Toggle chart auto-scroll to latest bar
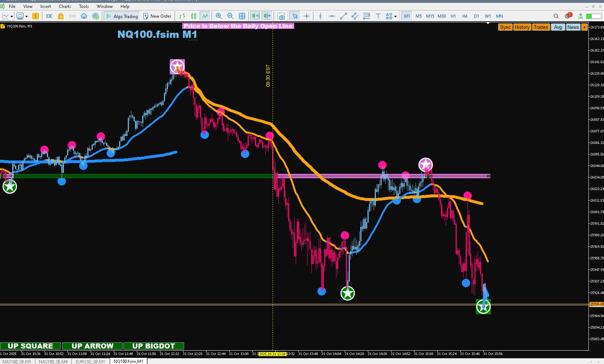 coord(255,16)
